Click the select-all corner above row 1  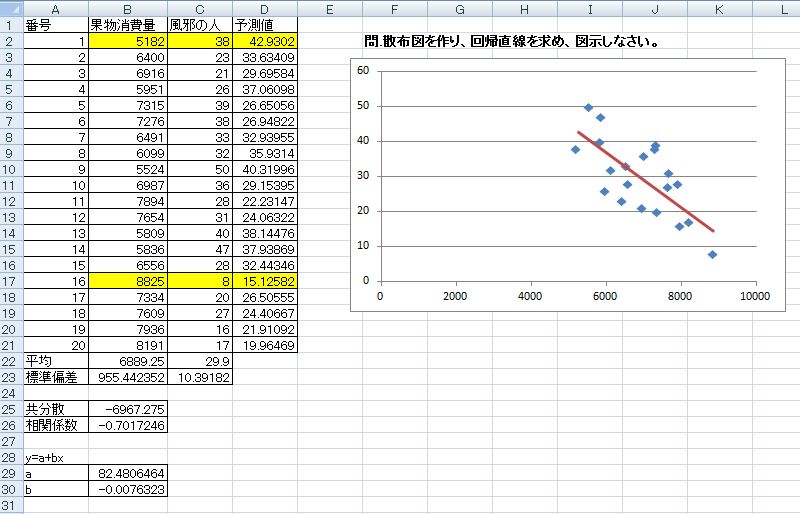click(x=11, y=8)
